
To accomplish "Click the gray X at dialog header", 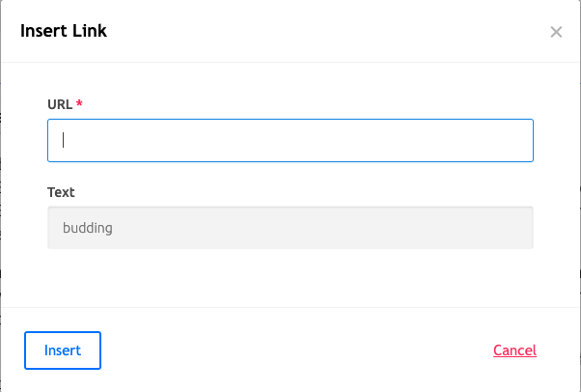I will (556, 32).
